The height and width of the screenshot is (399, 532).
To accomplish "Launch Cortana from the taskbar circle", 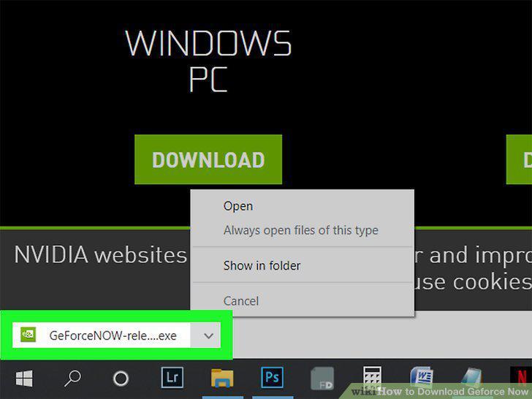I will pos(121,379).
